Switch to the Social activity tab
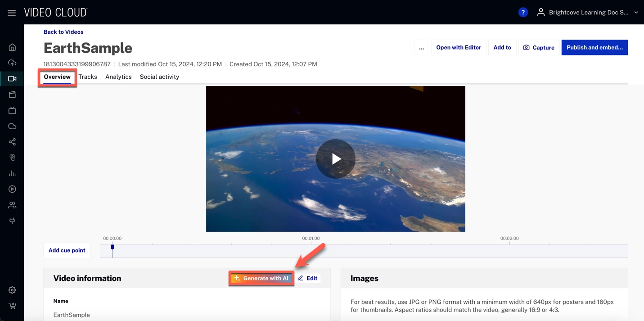644x321 pixels. [159, 77]
